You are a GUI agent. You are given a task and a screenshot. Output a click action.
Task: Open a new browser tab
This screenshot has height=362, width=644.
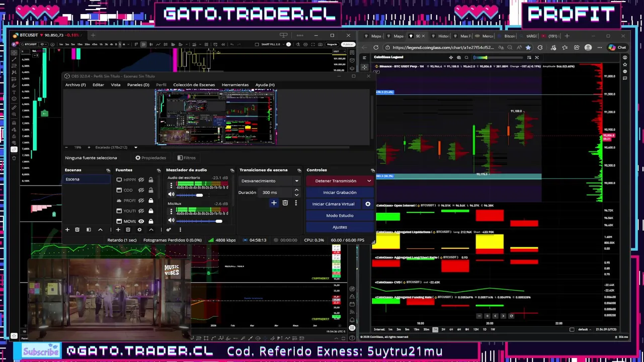pos(567,36)
